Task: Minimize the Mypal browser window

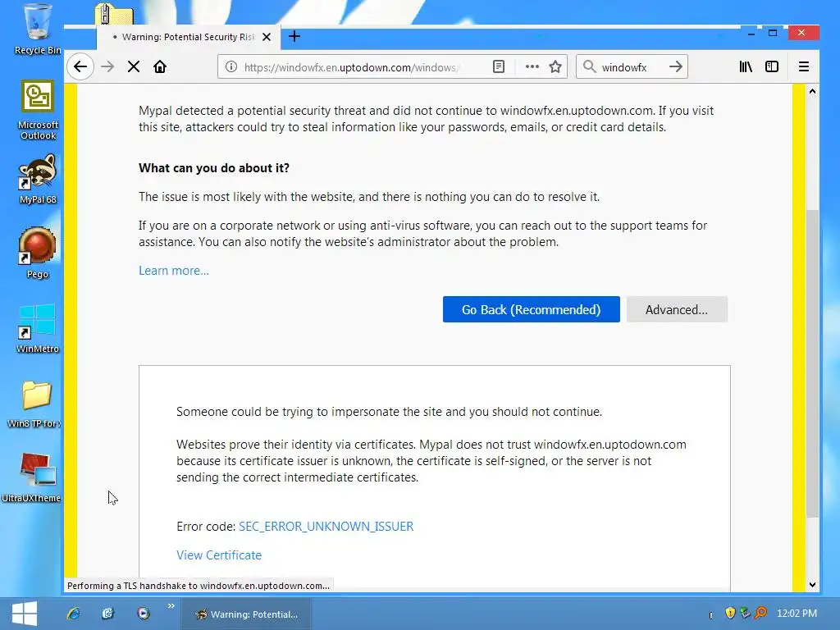Action: [751, 33]
